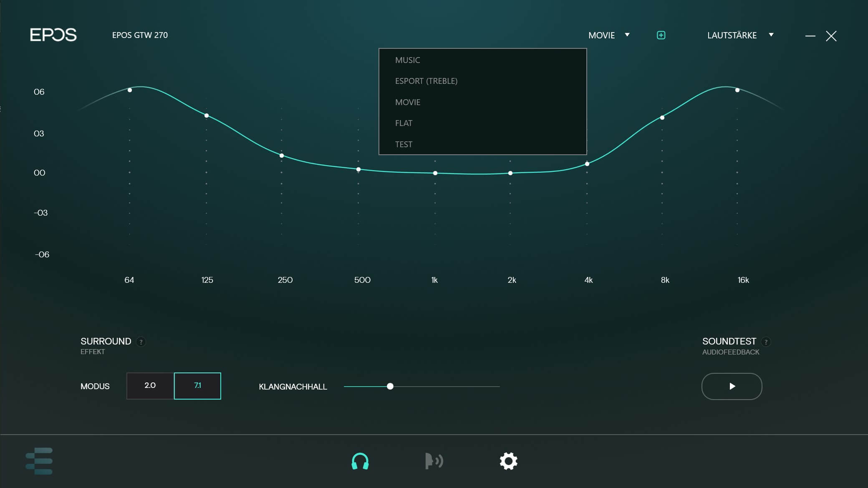The height and width of the screenshot is (488, 868).
Task: Expand the LAUTSTÄRKE dropdown arrow
Action: pyautogui.click(x=771, y=35)
